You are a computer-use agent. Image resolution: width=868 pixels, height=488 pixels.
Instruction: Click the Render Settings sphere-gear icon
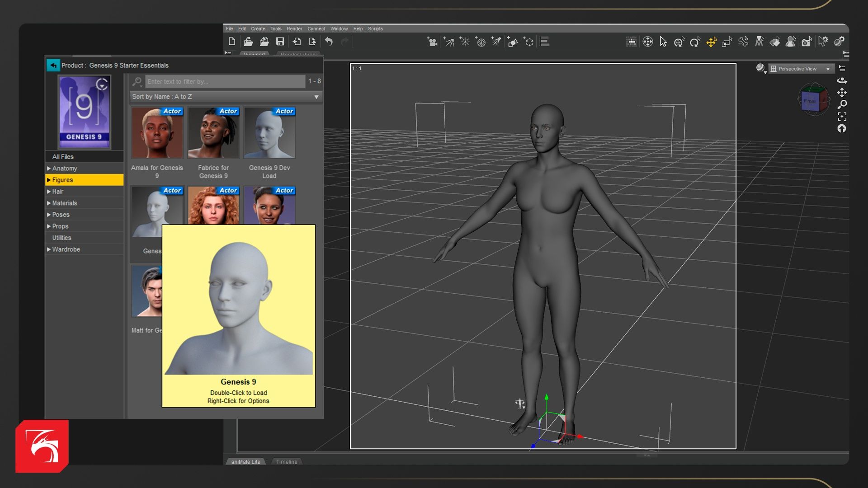pos(840,42)
